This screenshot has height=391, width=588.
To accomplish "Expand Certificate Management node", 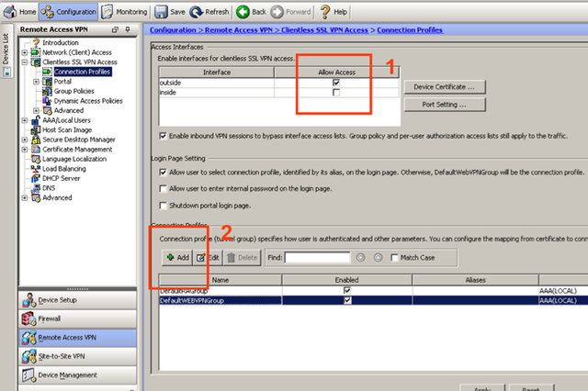I will [x=25, y=150].
